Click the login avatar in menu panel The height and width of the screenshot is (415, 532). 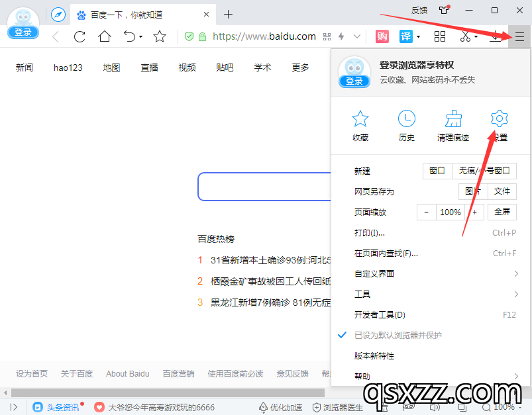click(x=354, y=72)
